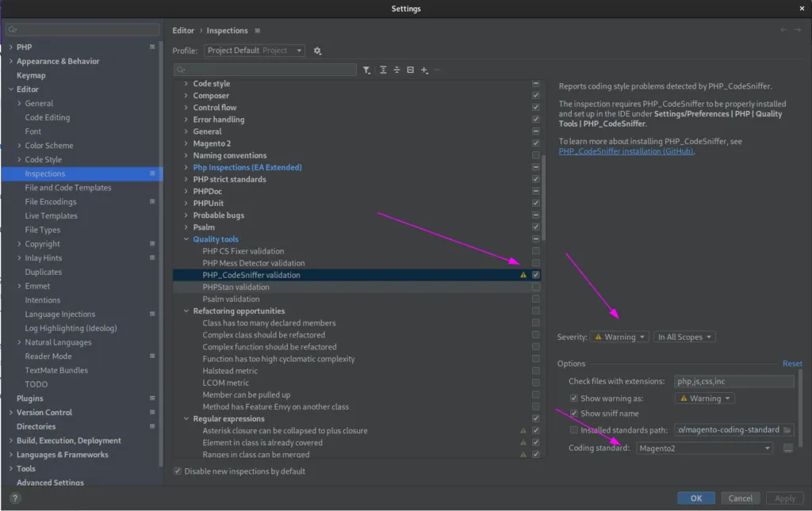Image resolution: width=812 pixels, height=511 pixels.
Task: Click the PHP_CodeSniffer installation GitHub link
Action: coord(626,151)
